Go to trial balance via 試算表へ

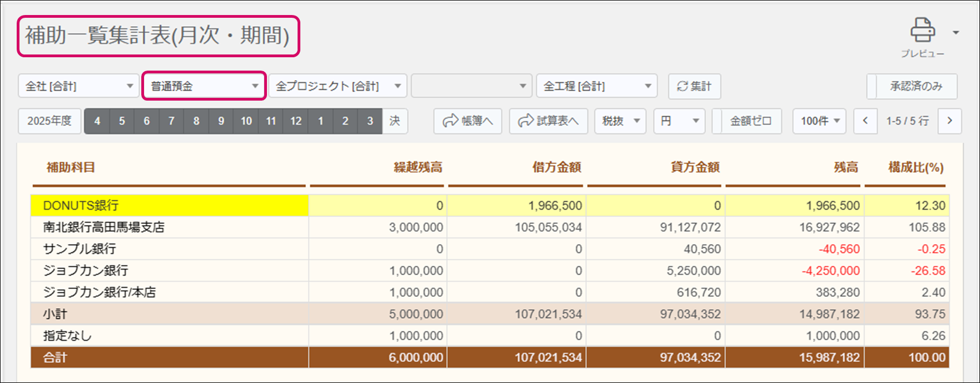548,121
